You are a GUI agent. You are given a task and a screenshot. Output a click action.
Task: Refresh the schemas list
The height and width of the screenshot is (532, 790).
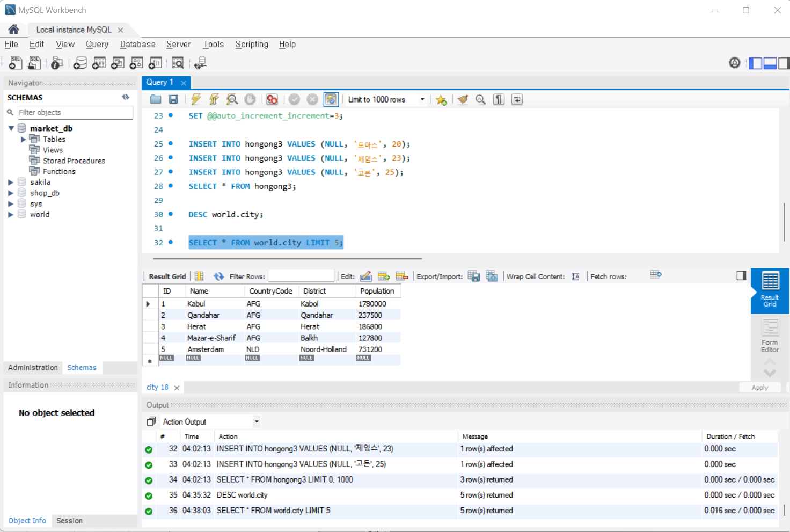(126, 97)
